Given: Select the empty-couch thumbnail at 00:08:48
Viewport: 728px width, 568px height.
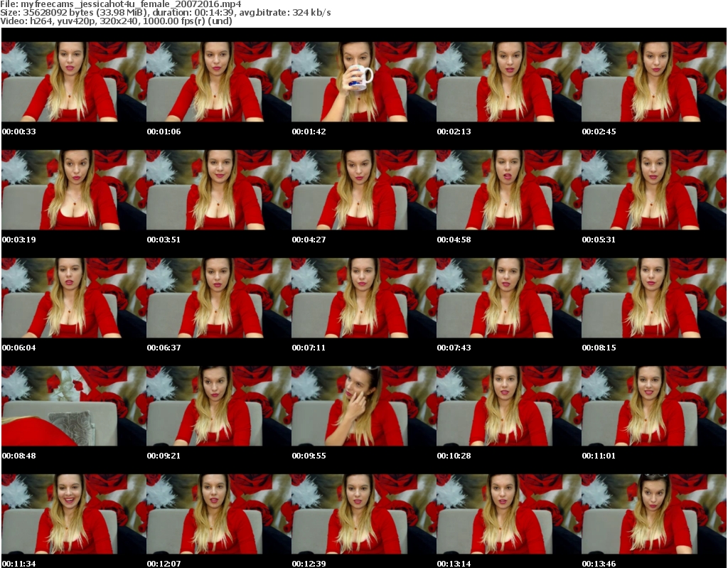Looking at the screenshot, I should (x=74, y=406).
